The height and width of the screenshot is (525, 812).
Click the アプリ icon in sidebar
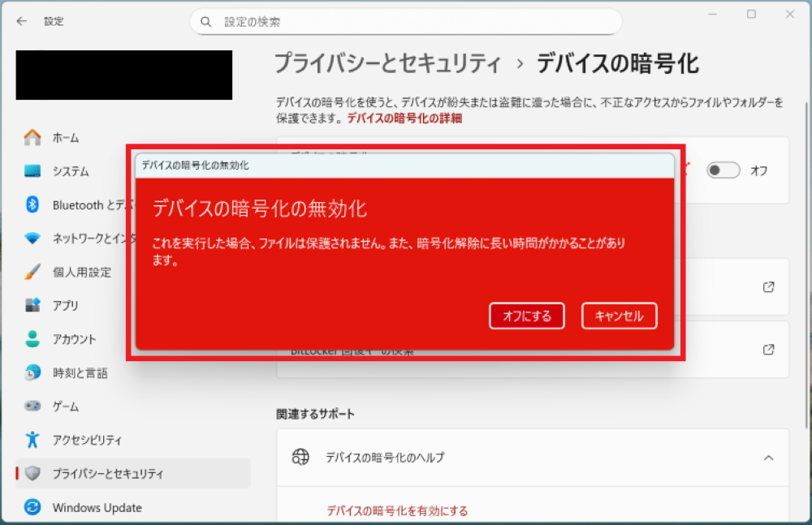pyautogui.click(x=32, y=306)
